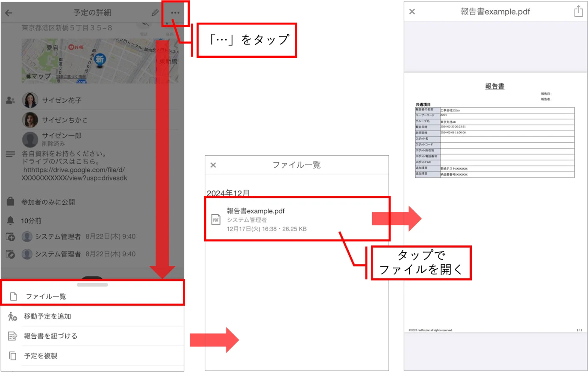Select 報告書を紐づける menu item
The width and height of the screenshot is (588, 372).
click(92, 336)
